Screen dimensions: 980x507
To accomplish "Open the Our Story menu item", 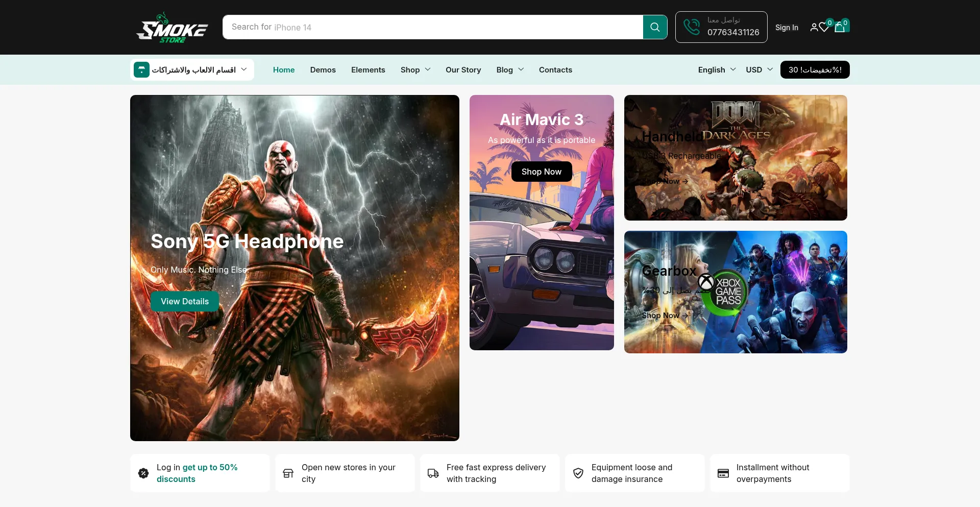I will tap(463, 70).
